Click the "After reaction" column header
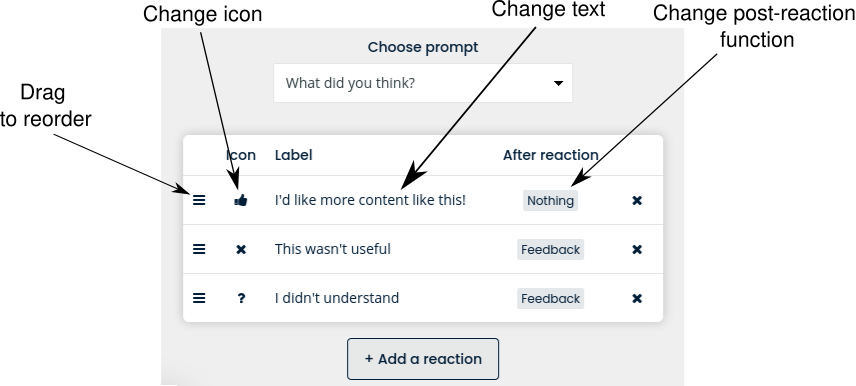 550,155
